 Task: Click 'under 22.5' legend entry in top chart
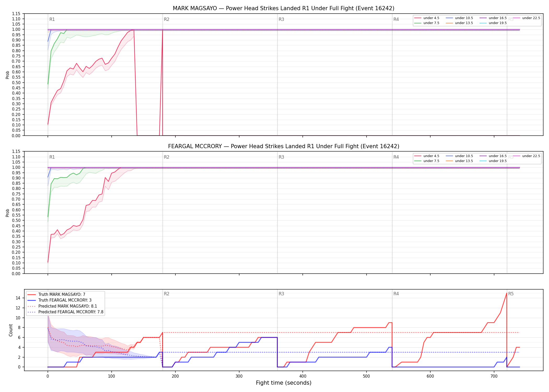pyautogui.click(x=527, y=18)
